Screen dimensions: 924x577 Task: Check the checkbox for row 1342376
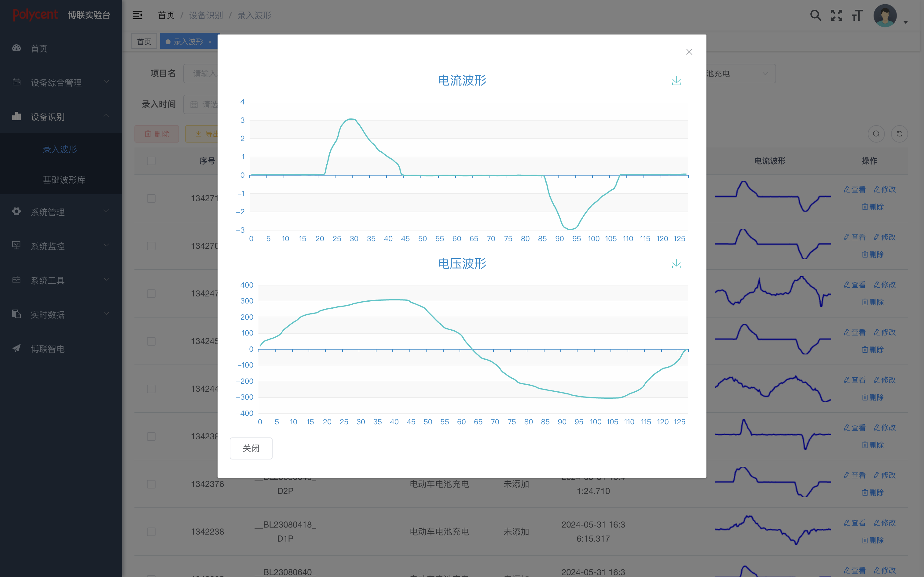point(151,484)
